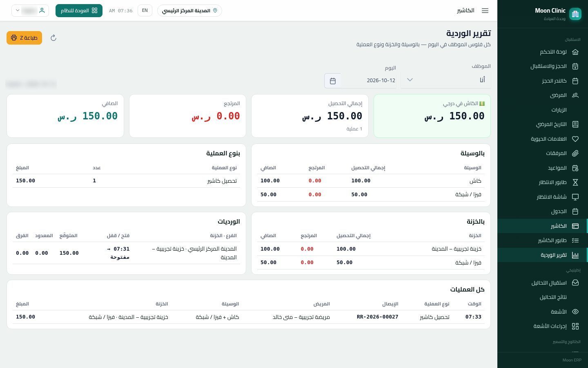This screenshot has width=588, height=368.
Task: Click the hourglass icon of طابور الانتظار
Action: [x=575, y=182]
